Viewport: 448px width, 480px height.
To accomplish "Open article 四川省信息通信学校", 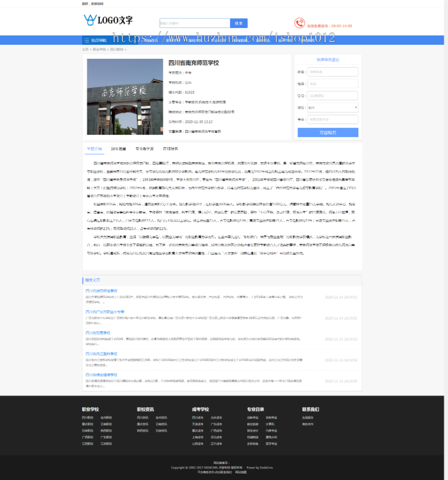I will click(101, 375).
